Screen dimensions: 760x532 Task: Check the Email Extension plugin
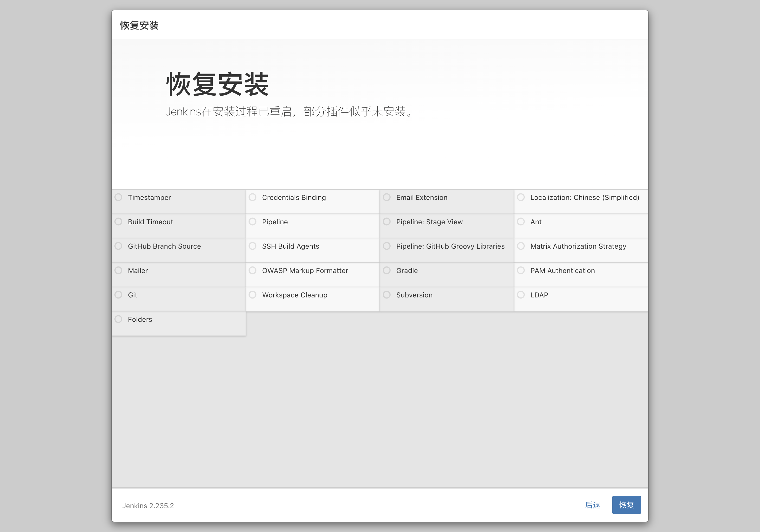(x=387, y=197)
